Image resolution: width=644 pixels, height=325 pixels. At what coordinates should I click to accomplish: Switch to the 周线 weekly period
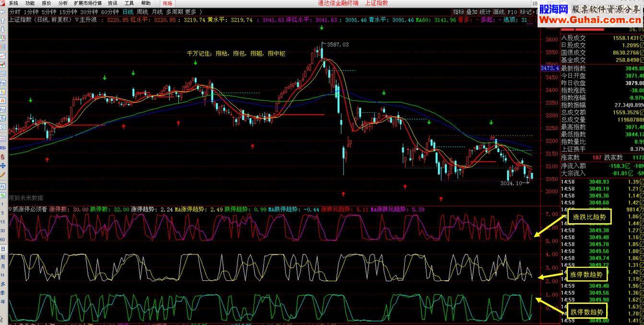[x=142, y=12]
